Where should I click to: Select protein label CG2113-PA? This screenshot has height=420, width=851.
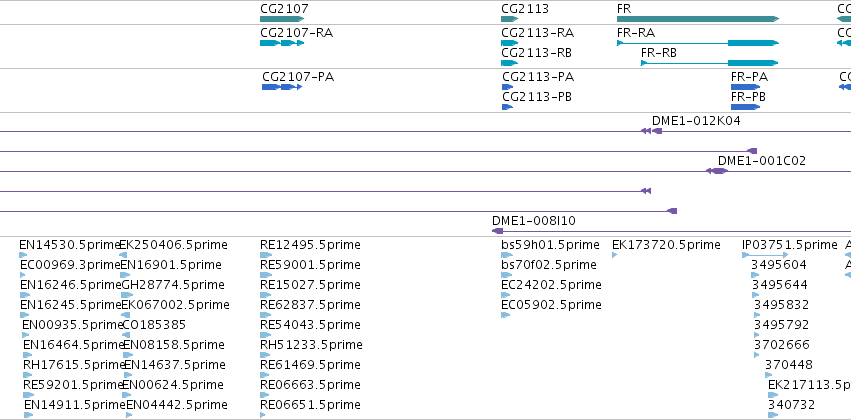point(538,77)
